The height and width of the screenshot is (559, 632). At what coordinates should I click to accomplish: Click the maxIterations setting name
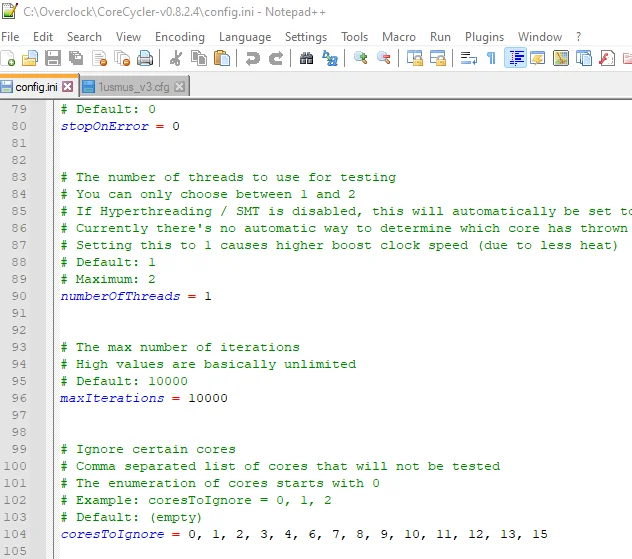point(112,398)
